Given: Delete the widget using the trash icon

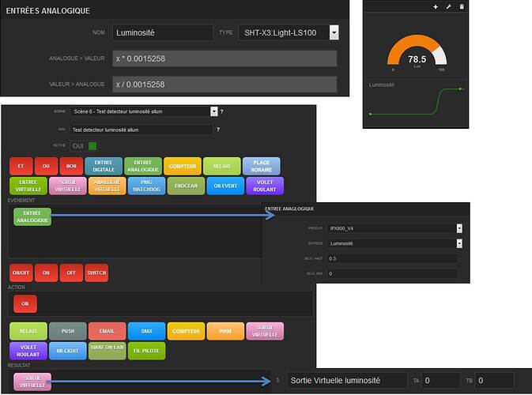Looking at the screenshot, I should 462,7.
